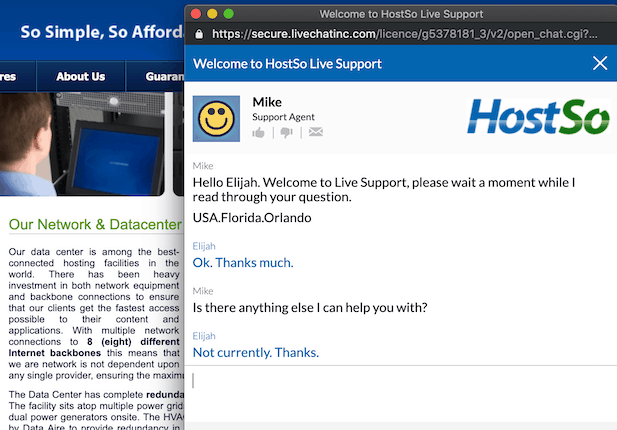Click the red close window button
The height and width of the screenshot is (430, 617).
click(196, 14)
